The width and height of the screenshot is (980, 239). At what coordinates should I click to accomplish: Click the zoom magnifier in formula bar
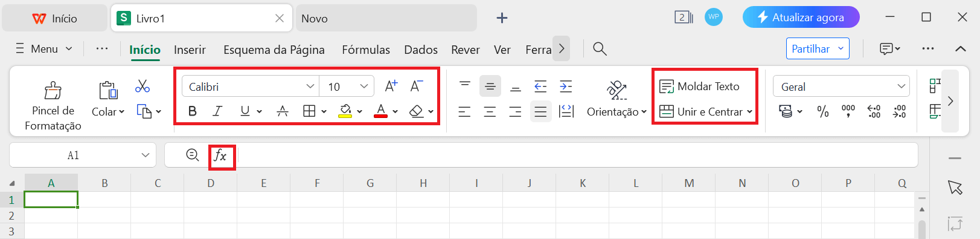193,155
